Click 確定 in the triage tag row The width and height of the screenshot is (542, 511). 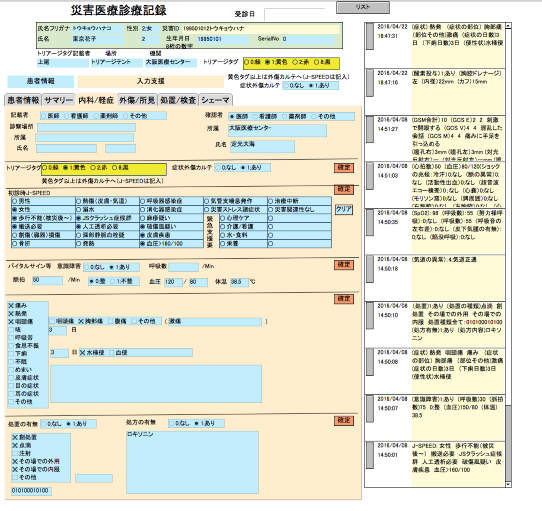[344, 168]
